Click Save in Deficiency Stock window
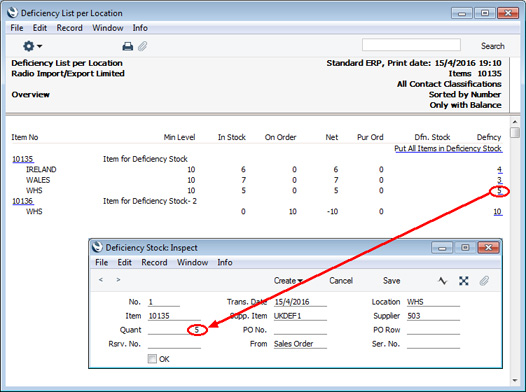The width and height of the screenshot is (526, 392). (391, 281)
